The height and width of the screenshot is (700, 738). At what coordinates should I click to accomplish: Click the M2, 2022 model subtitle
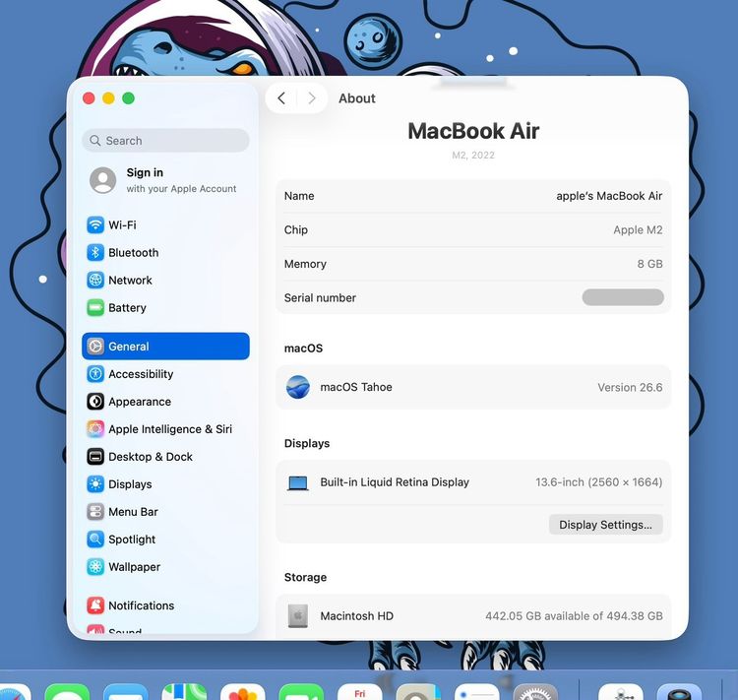click(473, 156)
